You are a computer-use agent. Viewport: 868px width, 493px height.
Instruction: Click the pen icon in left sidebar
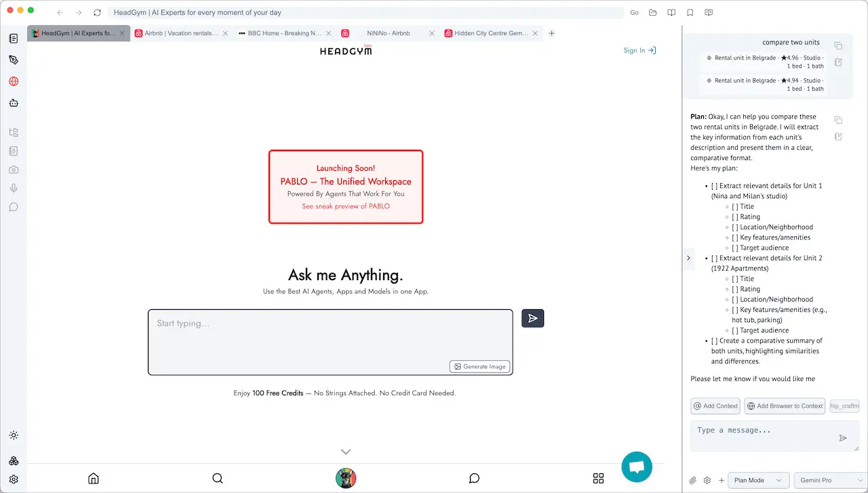click(x=14, y=60)
